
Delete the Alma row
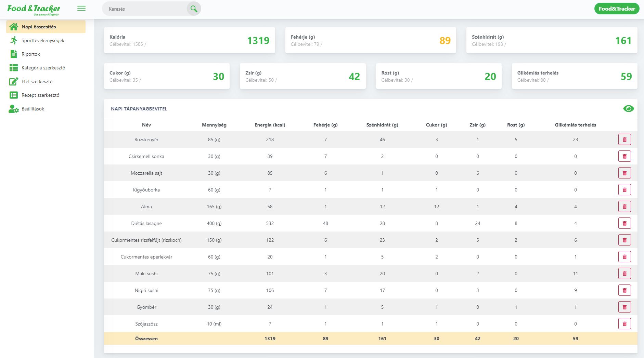(x=624, y=207)
